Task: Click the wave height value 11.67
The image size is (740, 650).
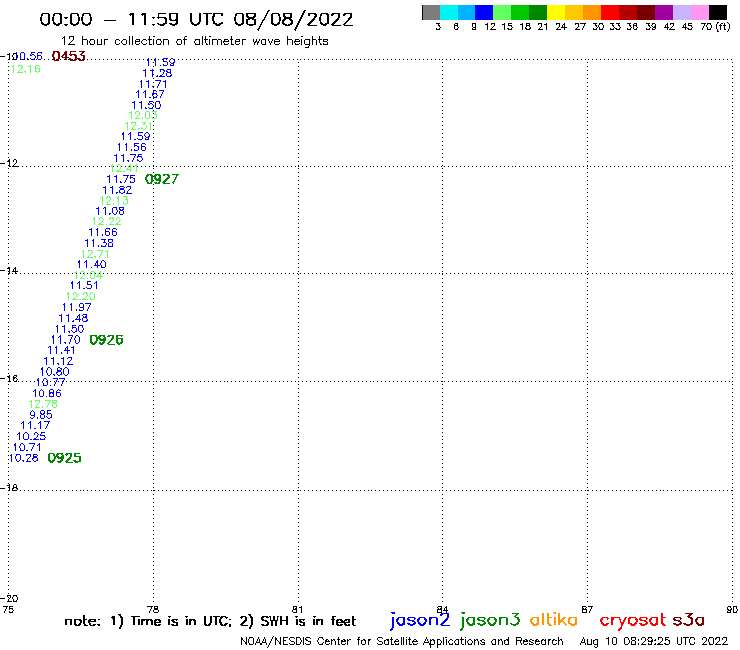Action: coord(150,94)
